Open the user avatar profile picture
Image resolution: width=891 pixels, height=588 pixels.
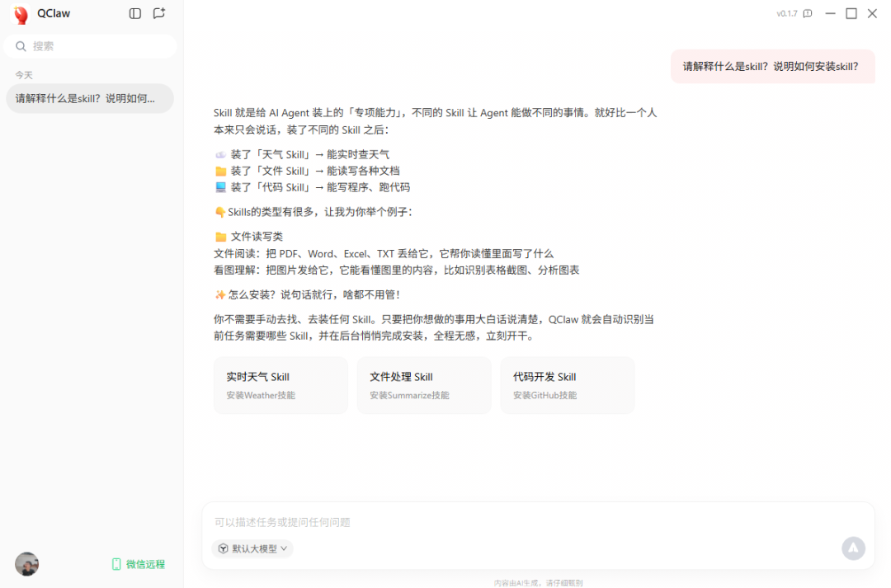point(26,563)
